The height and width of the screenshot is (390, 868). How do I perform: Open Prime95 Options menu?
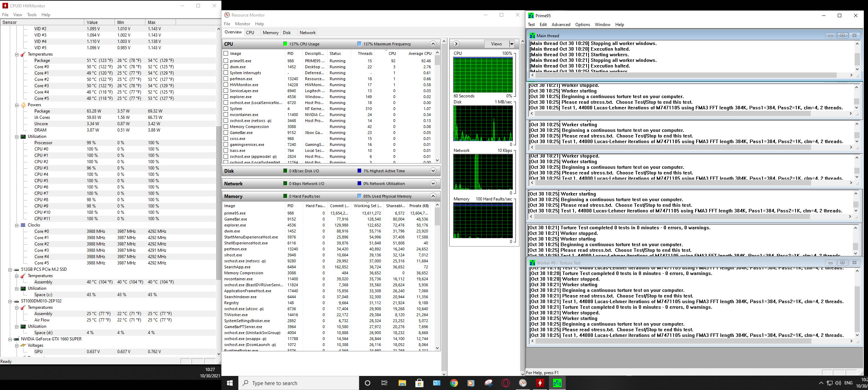pyautogui.click(x=582, y=25)
